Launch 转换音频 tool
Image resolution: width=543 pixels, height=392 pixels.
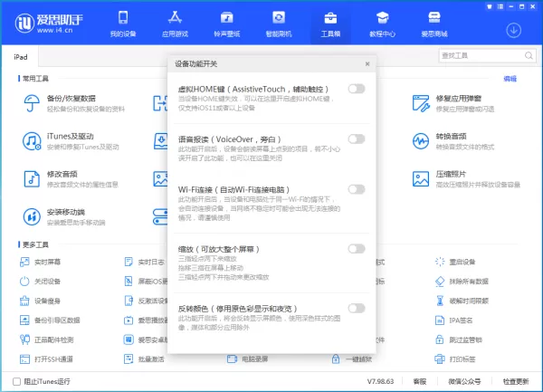pyautogui.click(x=453, y=141)
